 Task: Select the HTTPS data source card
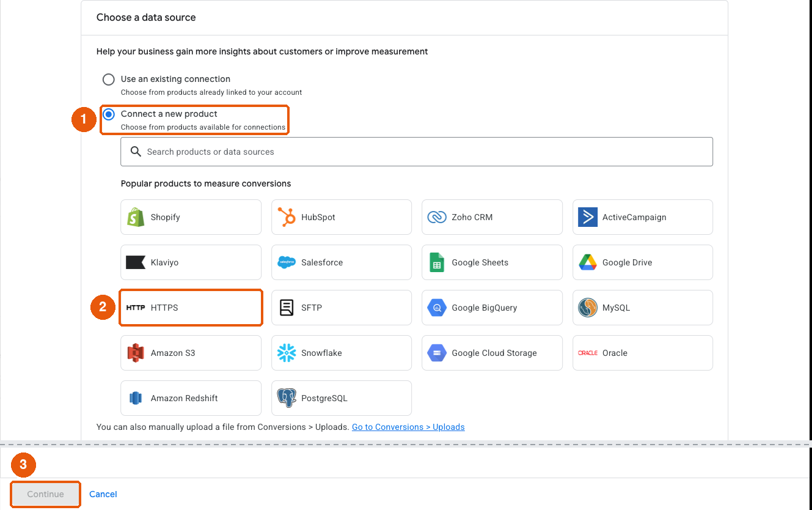pos(191,308)
